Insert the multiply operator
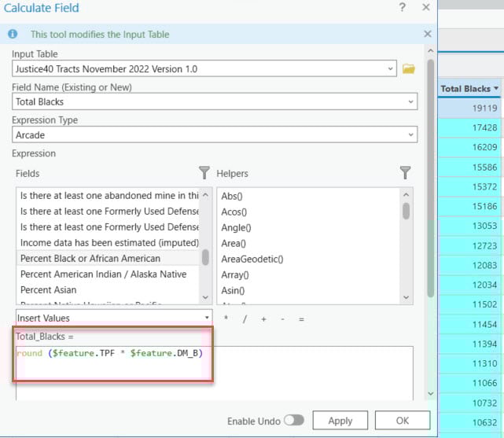 pyautogui.click(x=226, y=318)
